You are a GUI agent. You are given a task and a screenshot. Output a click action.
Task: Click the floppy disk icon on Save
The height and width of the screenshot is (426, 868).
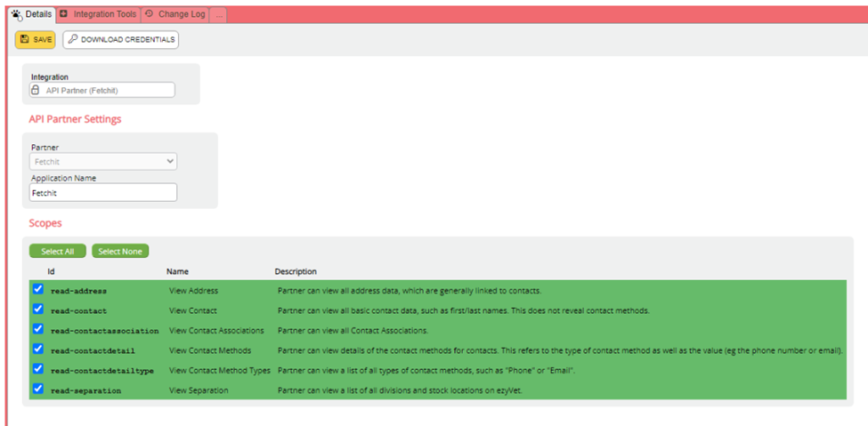pyautogui.click(x=25, y=40)
